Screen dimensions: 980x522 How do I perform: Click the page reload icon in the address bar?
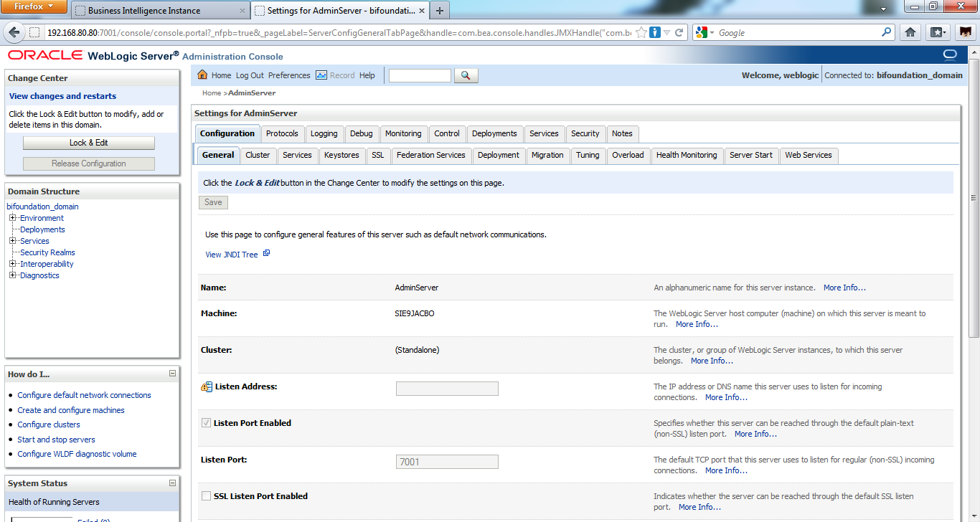pos(679,32)
